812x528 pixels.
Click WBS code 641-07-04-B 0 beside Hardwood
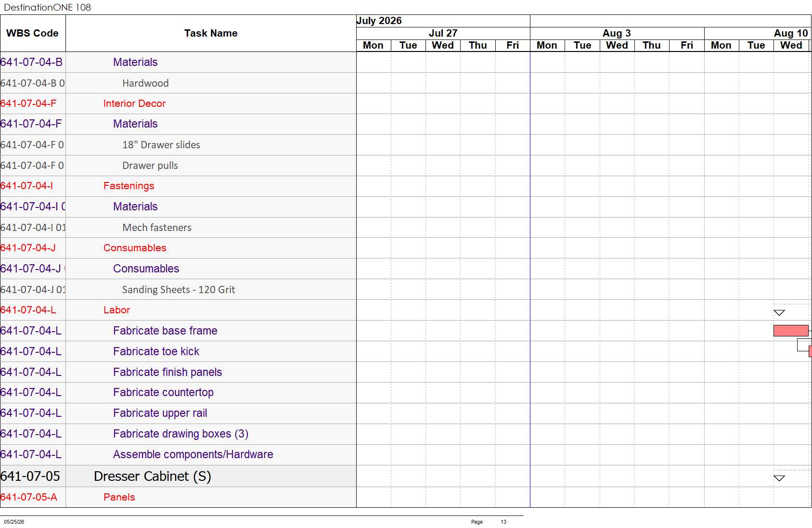[33, 83]
